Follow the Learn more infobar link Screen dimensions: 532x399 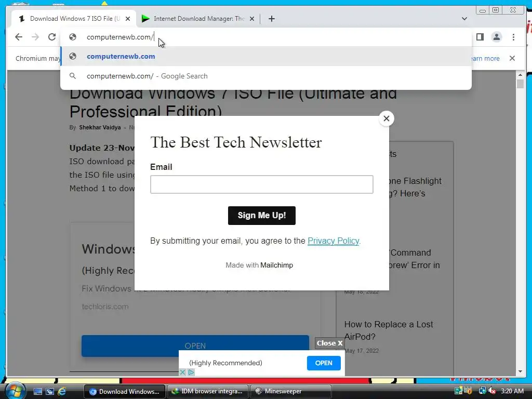(485, 58)
